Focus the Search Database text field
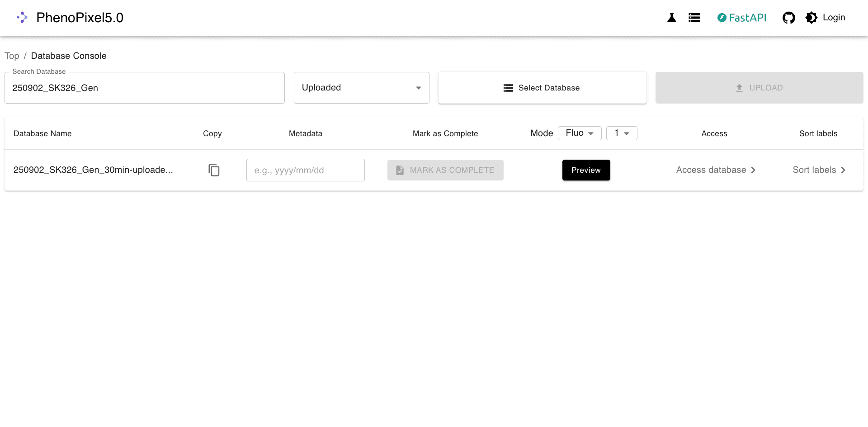This screenshot has height=427, width=868. pos(145,88)
